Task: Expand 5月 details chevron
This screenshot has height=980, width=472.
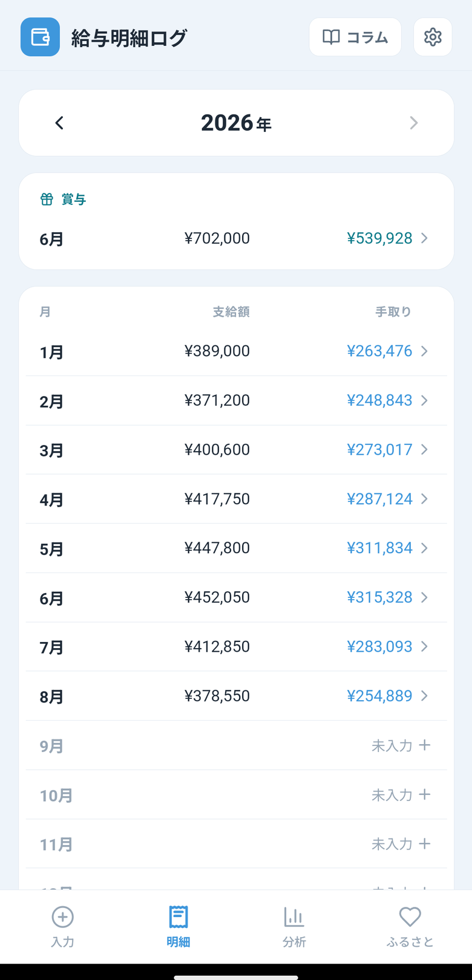Action: 425,548
